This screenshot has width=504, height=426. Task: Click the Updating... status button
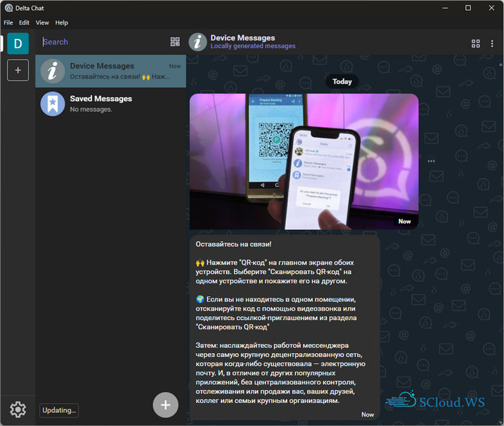59,410
